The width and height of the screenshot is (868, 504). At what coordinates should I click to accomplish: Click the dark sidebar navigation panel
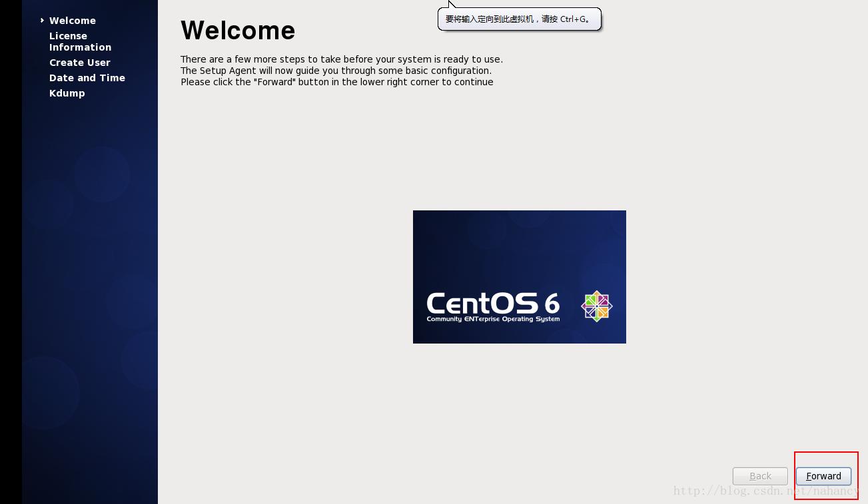[x=90, y=266]
